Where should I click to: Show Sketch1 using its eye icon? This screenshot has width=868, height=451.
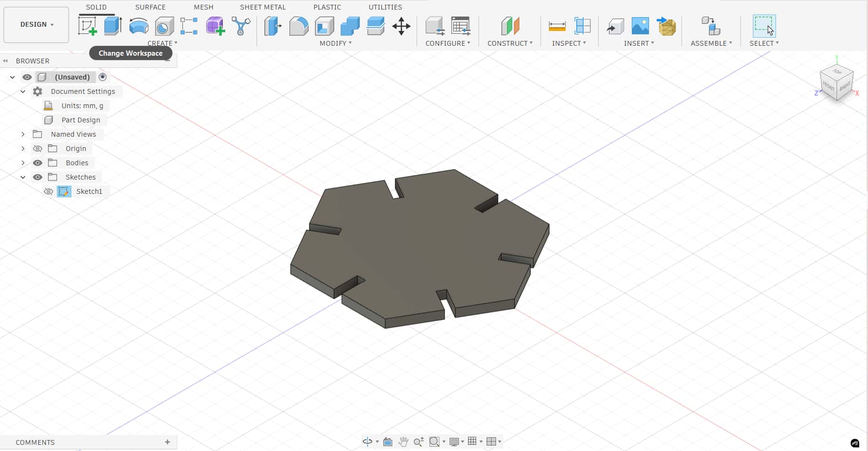tap(49, 191)
